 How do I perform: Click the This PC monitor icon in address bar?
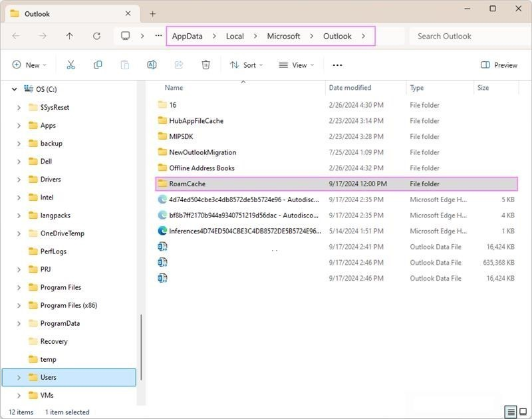126,36
